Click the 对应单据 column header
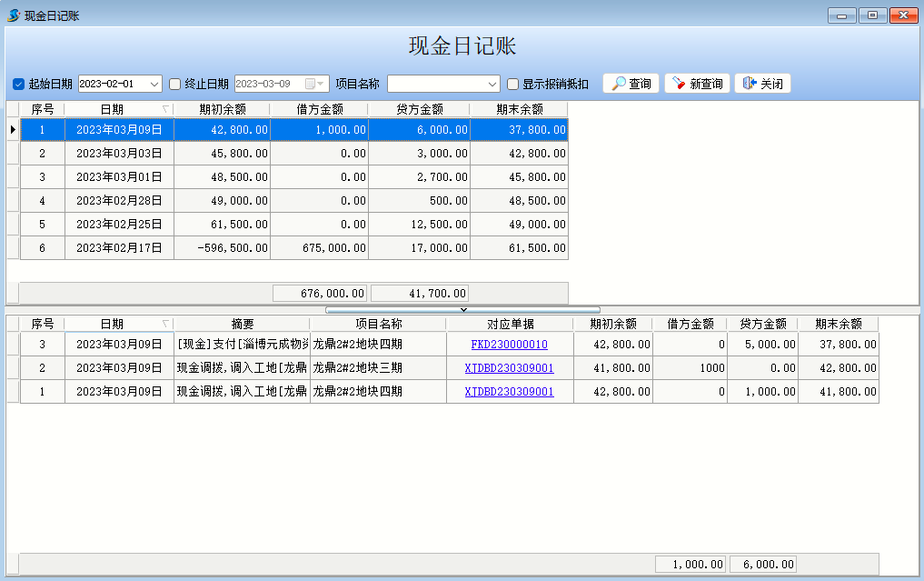 (x=510, y=324)
